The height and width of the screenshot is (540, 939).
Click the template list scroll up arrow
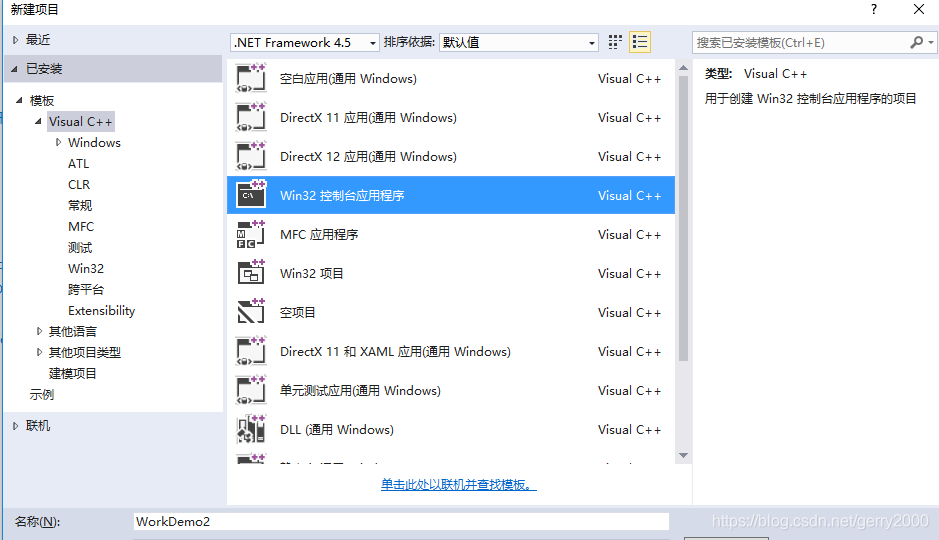point(683,68)
